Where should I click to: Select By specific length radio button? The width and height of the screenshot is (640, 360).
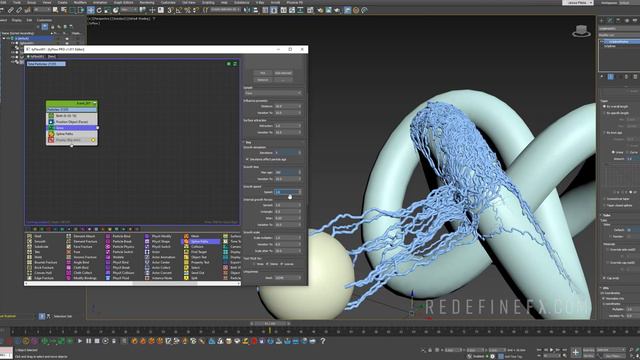(x=605, y=113)
